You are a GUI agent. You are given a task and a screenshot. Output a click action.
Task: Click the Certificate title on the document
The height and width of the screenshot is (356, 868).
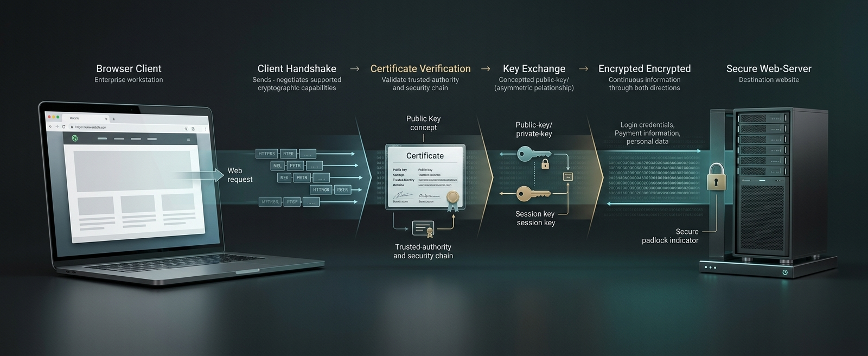pos(425,156)
